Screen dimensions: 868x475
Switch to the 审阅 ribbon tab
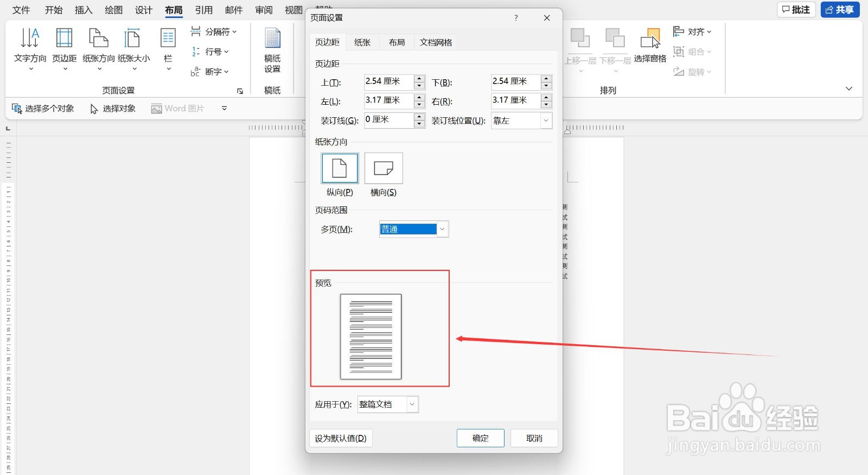click(264, 10)
